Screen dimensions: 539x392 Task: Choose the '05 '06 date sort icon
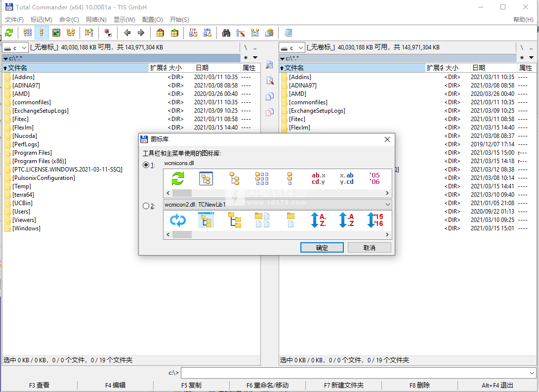pos(374,179)
